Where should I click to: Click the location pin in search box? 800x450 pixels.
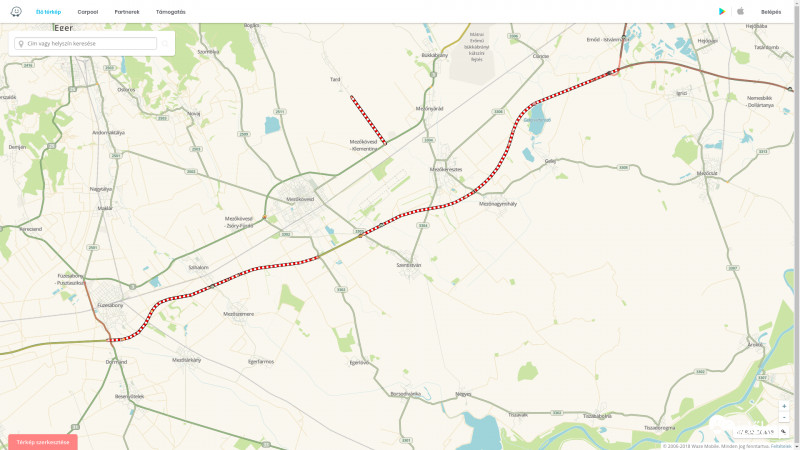21,44
